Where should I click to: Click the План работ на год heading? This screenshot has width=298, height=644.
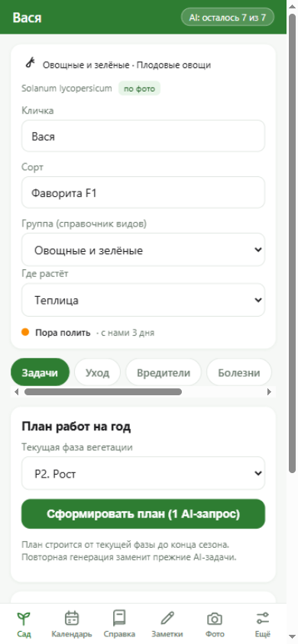click(x=76, y=427)
